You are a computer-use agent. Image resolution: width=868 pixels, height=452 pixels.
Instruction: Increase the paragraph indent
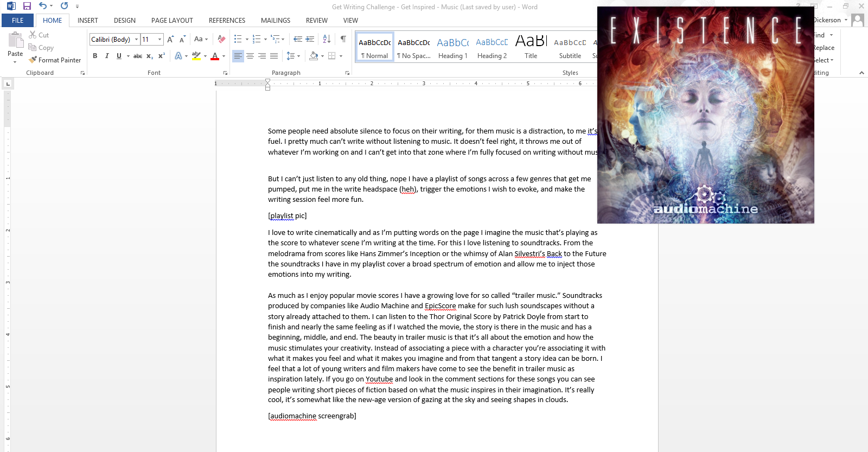310,39
